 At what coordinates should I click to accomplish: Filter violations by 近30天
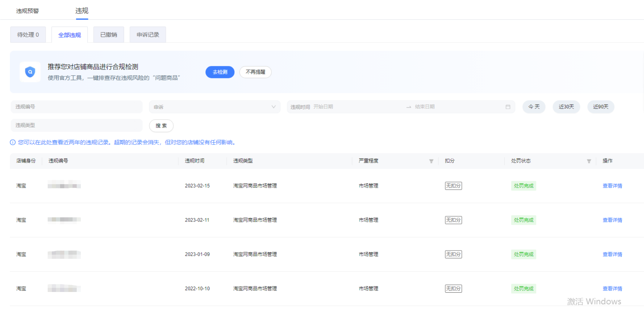coord(566,107)
